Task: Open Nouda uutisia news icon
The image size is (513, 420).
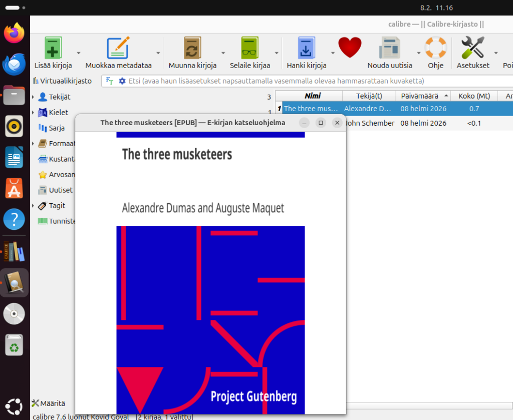Action: tap(389, 49)
